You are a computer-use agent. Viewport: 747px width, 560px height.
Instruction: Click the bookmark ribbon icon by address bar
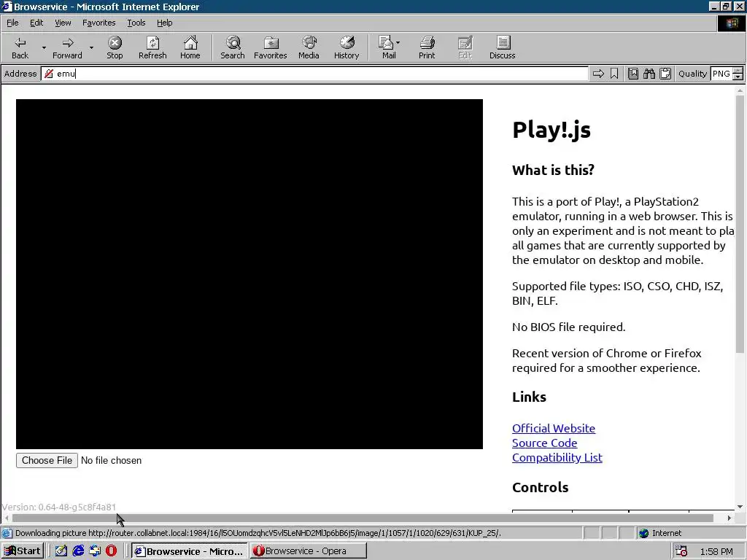(614, 74)
